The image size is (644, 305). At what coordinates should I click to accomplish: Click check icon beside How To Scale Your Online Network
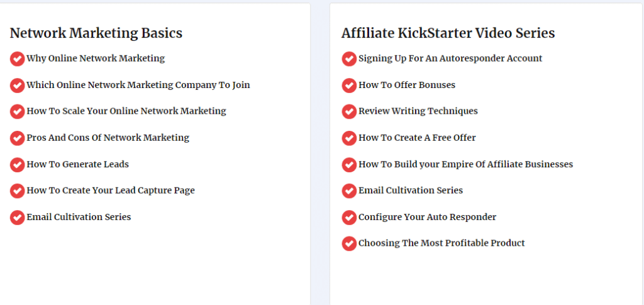point(17,112)
